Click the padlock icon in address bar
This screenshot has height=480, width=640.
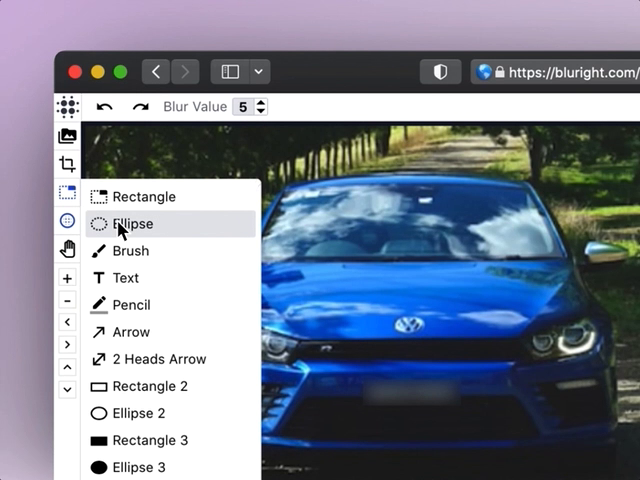500,72
